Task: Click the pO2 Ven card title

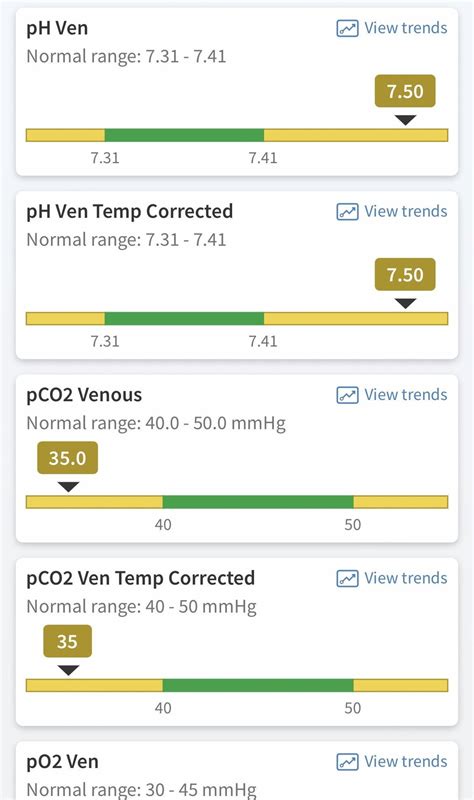Action: 62,762
